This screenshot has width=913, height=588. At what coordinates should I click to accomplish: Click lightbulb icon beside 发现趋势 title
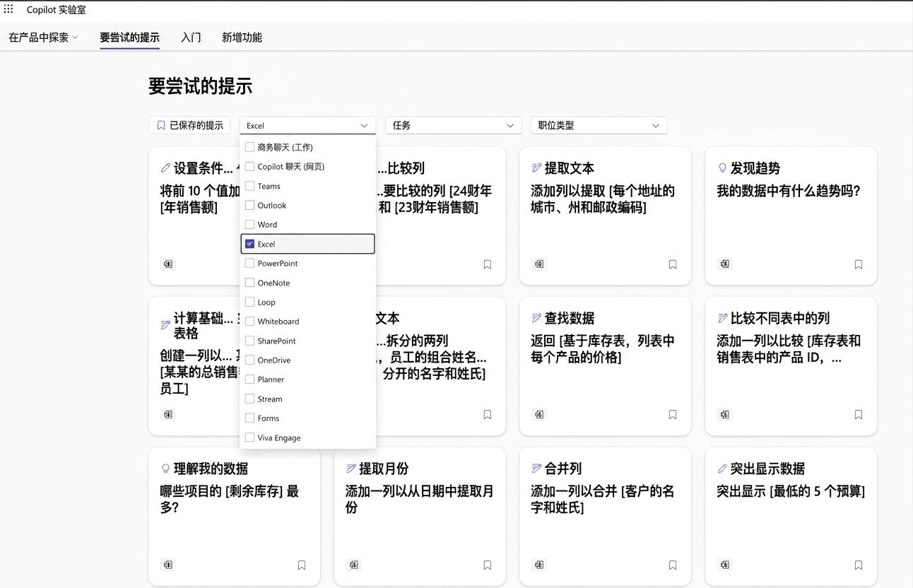722,168
